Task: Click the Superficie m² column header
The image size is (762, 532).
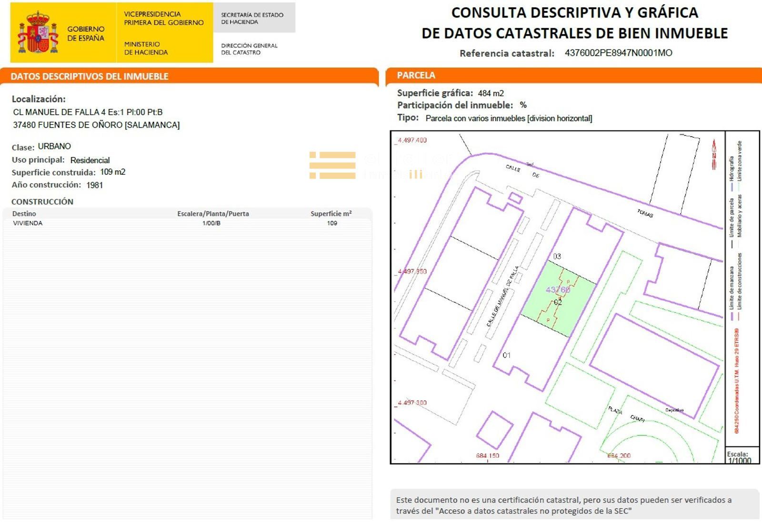Action: coord(331,214)
